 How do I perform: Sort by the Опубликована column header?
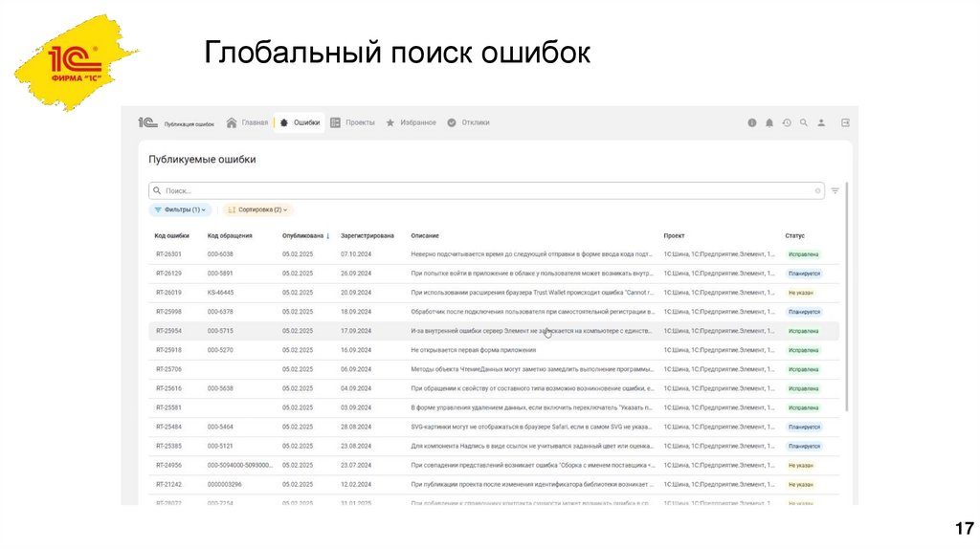(305, 235)
